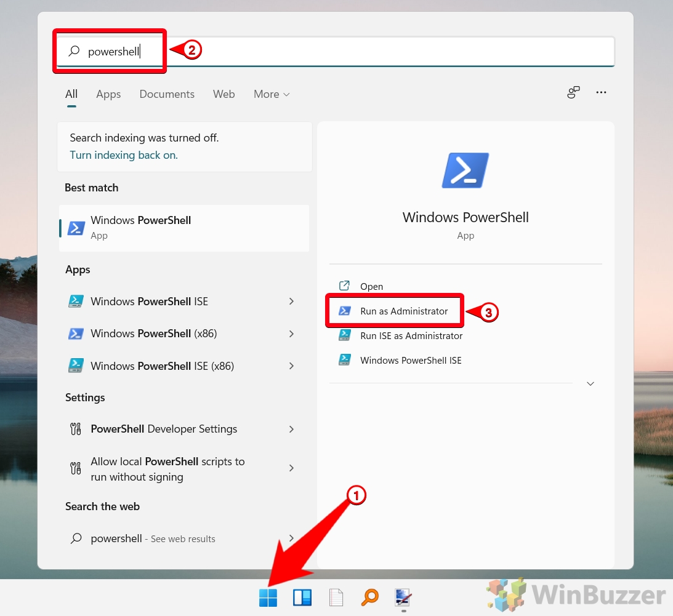Image resolution: width=673 pixels, height=616 pixels.
Task: Open the blank document app in taskbar
Action: (336, 598)
